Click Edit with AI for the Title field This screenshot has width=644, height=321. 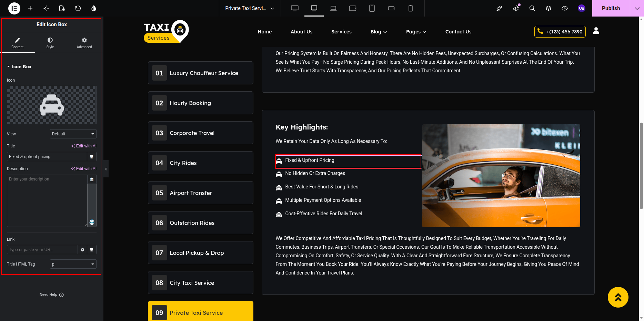pyautogui.click(x=84, y=146)
